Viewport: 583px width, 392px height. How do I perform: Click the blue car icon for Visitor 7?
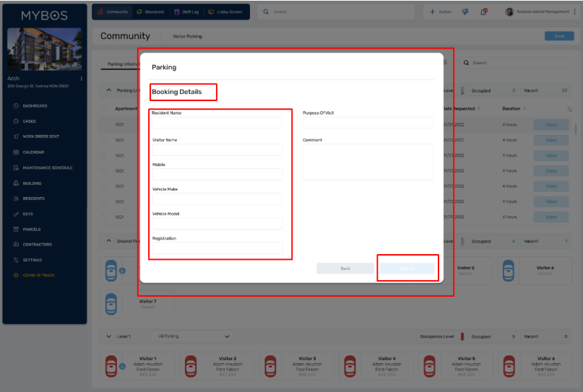(x=111, y=302)
